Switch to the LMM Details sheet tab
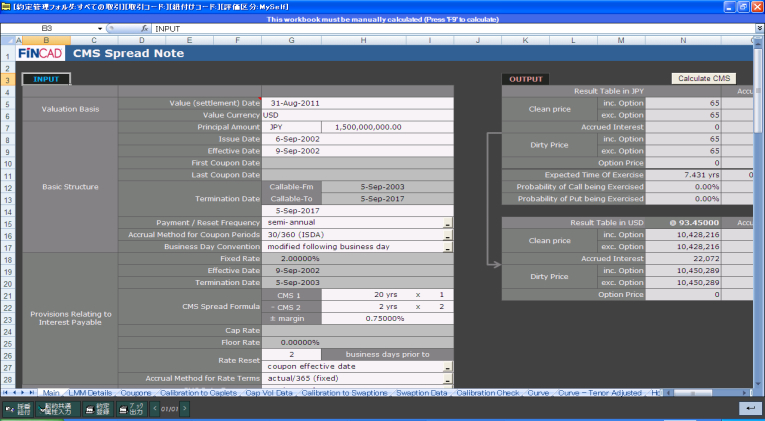Screen dimensions: 765x421 [x=90, y=393]
